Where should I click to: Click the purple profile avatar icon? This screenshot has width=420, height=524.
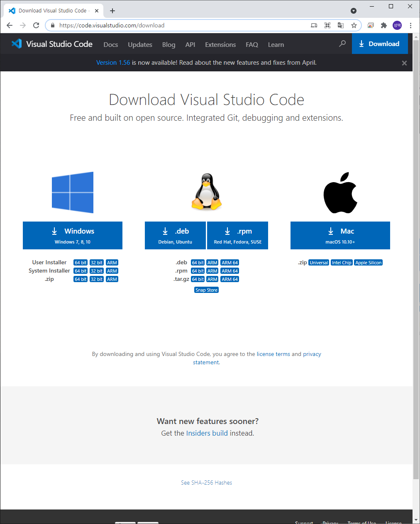397,25
